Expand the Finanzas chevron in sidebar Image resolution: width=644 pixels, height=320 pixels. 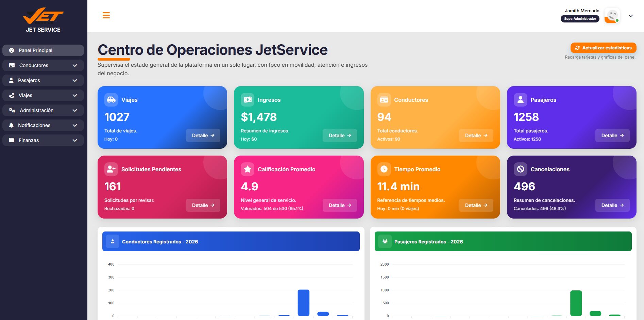pyautogui.click(x=75, y=140)
